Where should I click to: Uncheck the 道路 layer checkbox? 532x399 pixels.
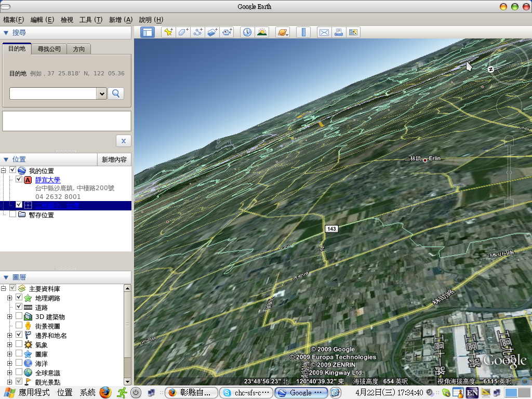pos(19,307)
